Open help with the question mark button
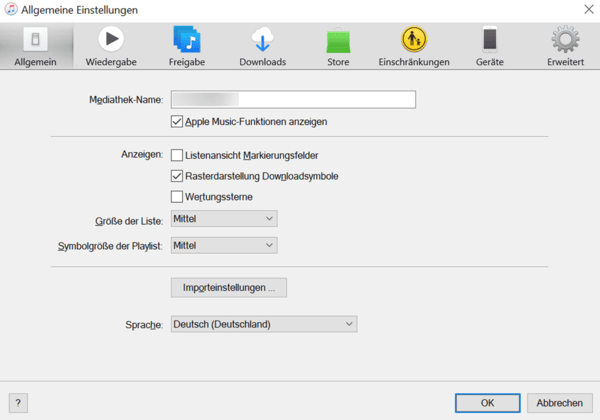600x420 pixels. tap(18, 403)
